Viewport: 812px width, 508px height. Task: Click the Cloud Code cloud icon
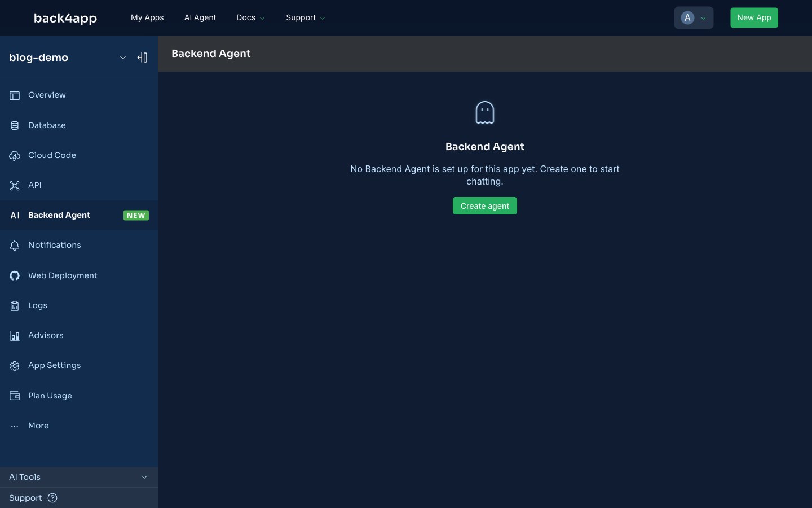click(x=15, y=156)
